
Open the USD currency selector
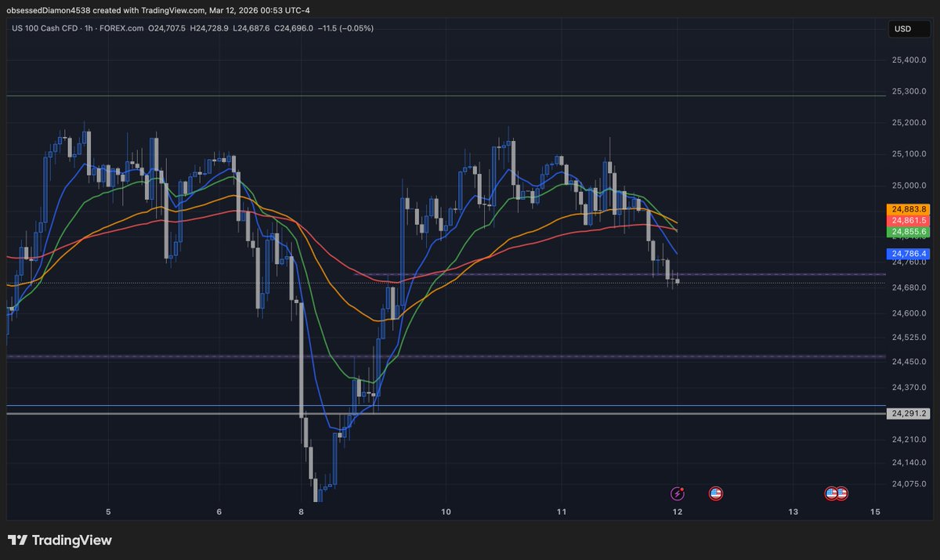click(909, 29)
